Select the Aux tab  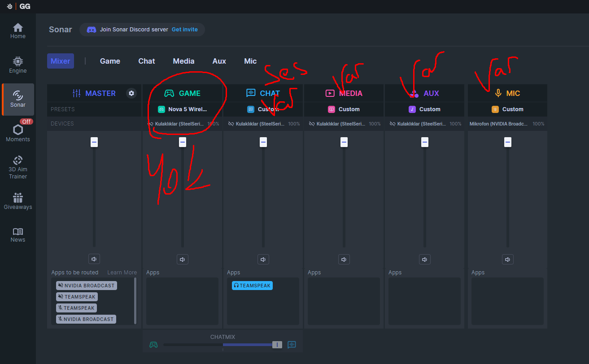coord(219,61)
